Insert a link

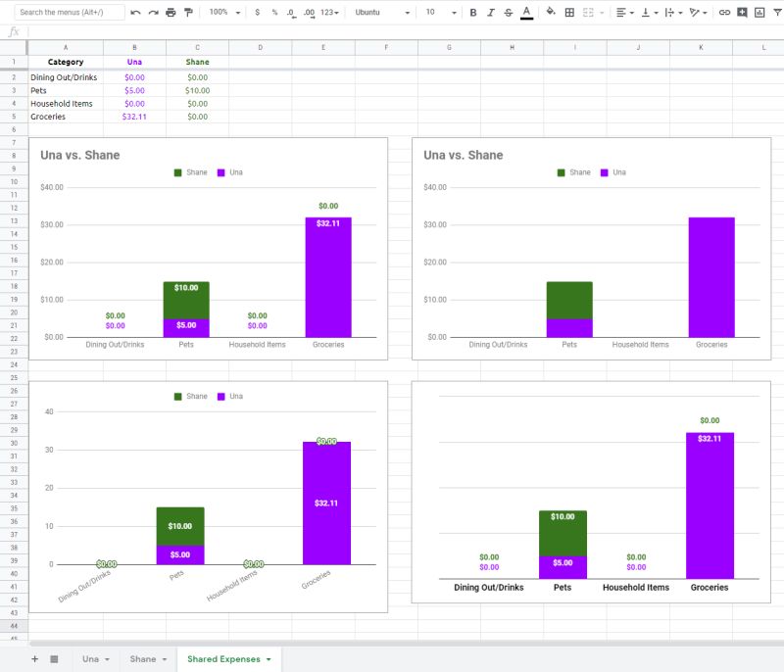point(725,12)
